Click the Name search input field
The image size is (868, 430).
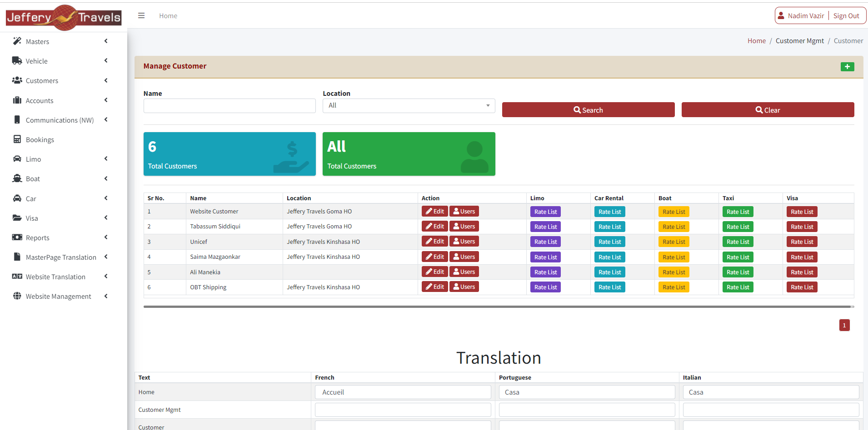[x=229, y=106]
